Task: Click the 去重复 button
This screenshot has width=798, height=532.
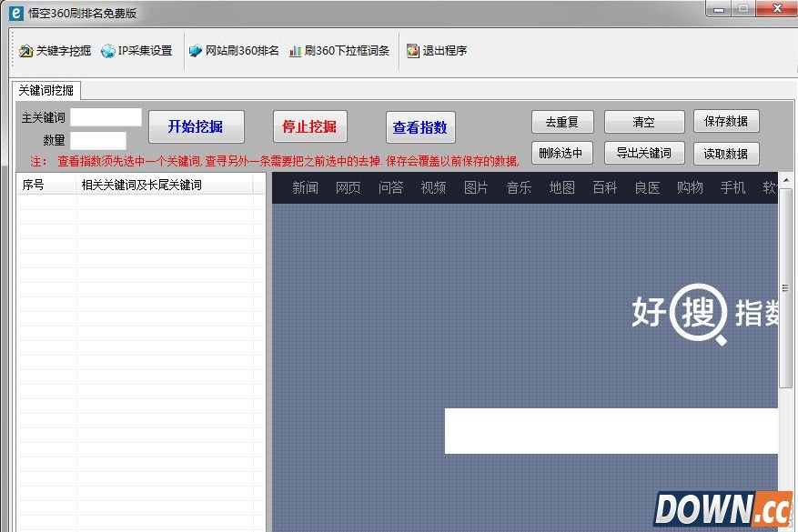Action: click(562, 122)
